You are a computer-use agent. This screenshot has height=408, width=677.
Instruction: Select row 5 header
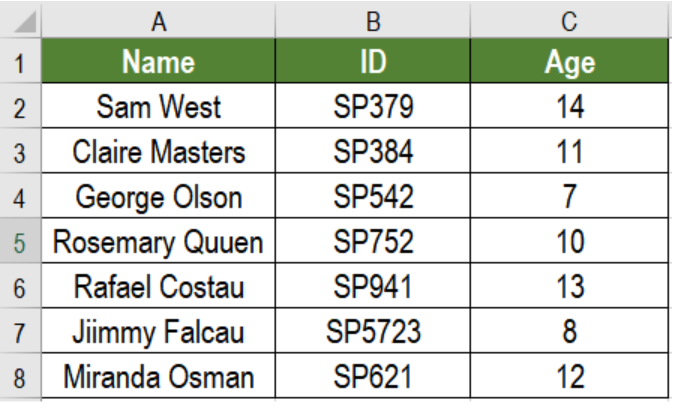(20, 240)
